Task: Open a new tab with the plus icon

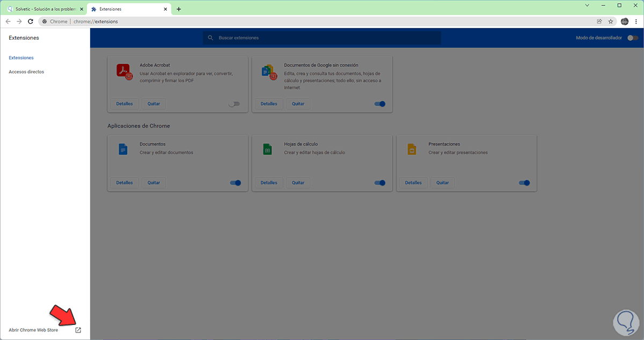Action: [179, 9]
